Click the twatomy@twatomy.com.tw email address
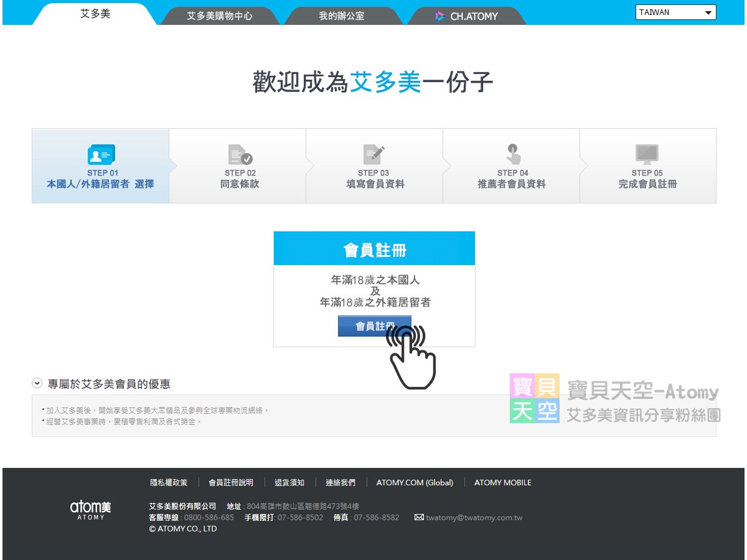The width and height of the screenshot is (747, 560). (474, 518)
